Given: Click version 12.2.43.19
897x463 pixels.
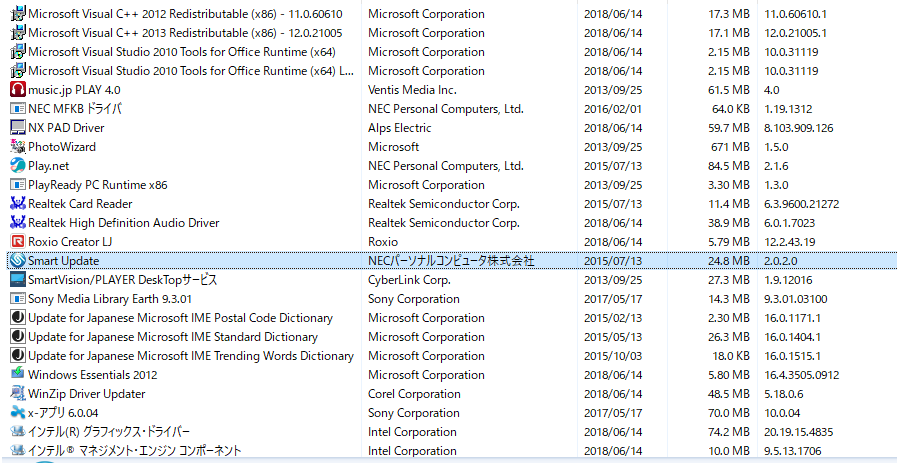Looking at the screenshot, I should click(x=790, y=242).
